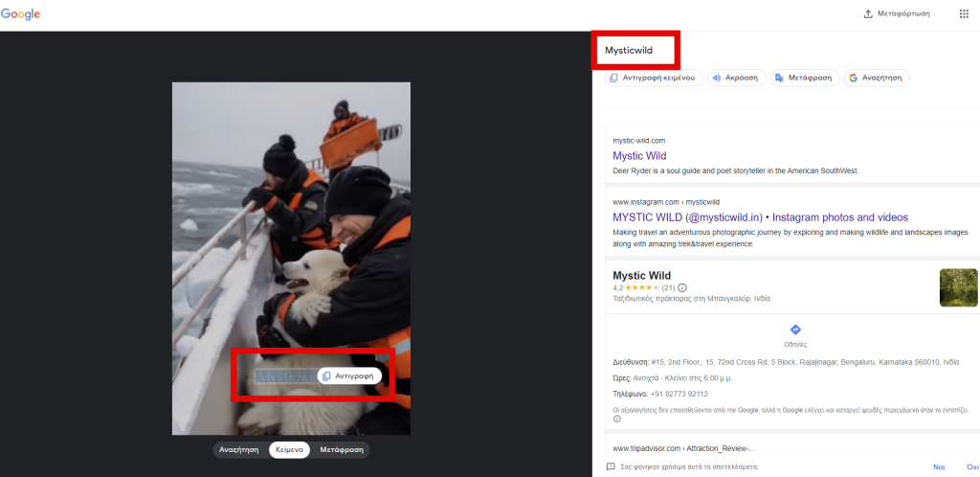Click the Αντιγραφή popup on image
Screen dimensions: 980x477
tap(348, 375)
